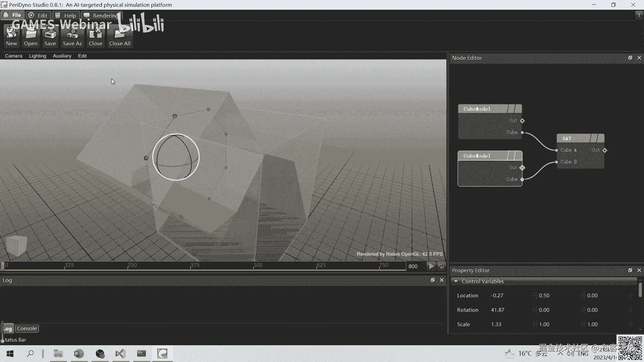Float the Log panel
644x362 pixels.
(432, 280)
